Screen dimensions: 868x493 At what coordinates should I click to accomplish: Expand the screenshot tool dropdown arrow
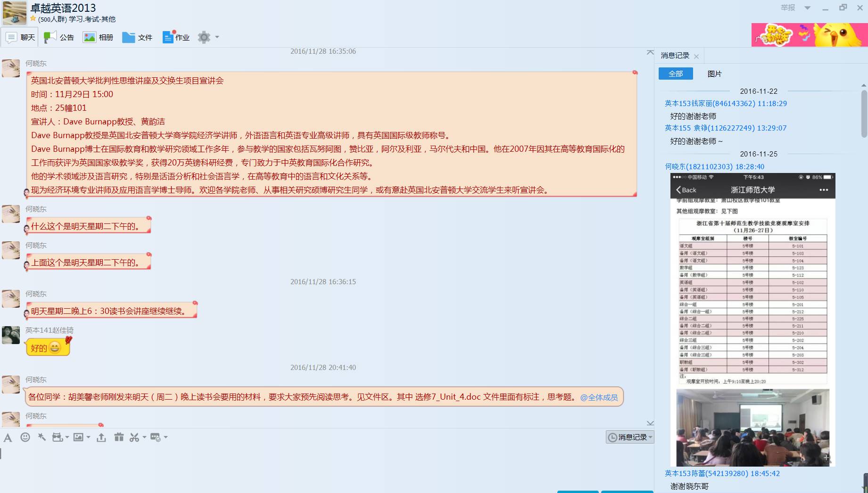[144, 437]
